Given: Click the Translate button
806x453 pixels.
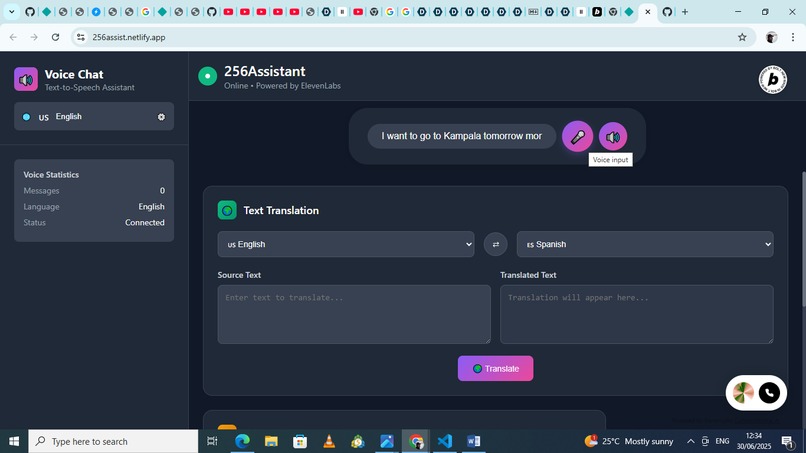Looking at the screenshot, I should click(x=496, y=369).
